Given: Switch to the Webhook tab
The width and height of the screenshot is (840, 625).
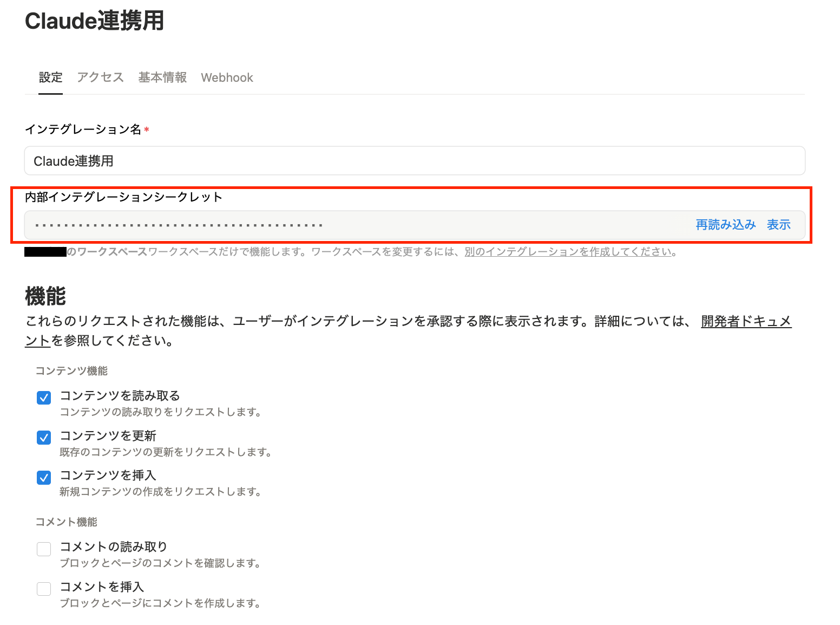Looking at the screenshot, I should 227,77.
